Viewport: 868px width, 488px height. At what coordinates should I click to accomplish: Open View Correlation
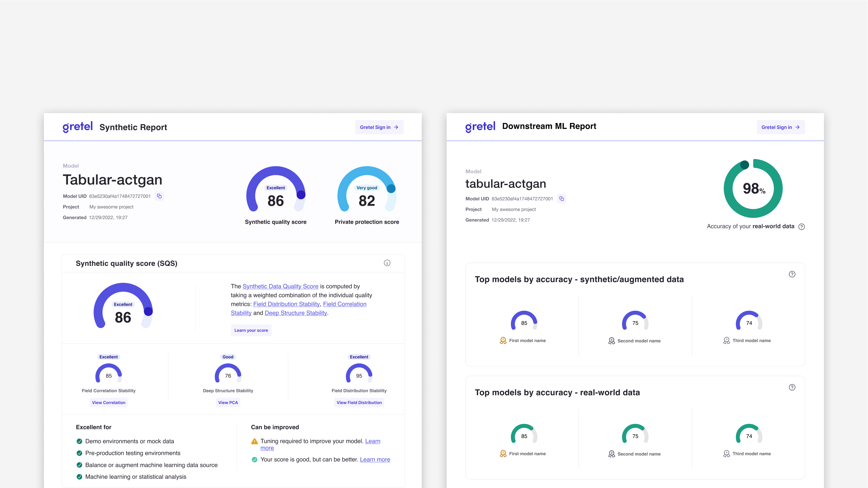coord(108,402)
